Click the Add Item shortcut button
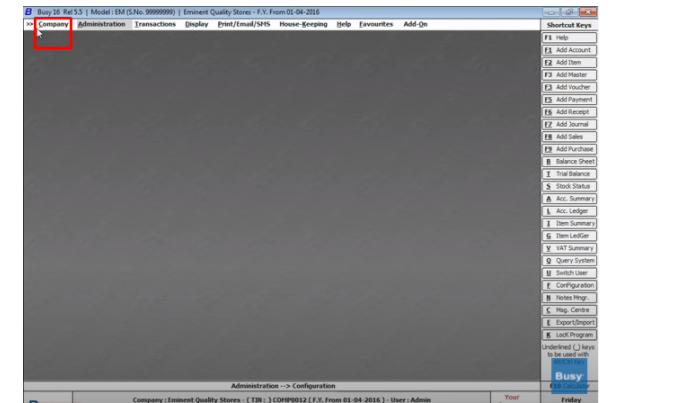This screenshot has height=403, width=688. click(x=569, y=62)
